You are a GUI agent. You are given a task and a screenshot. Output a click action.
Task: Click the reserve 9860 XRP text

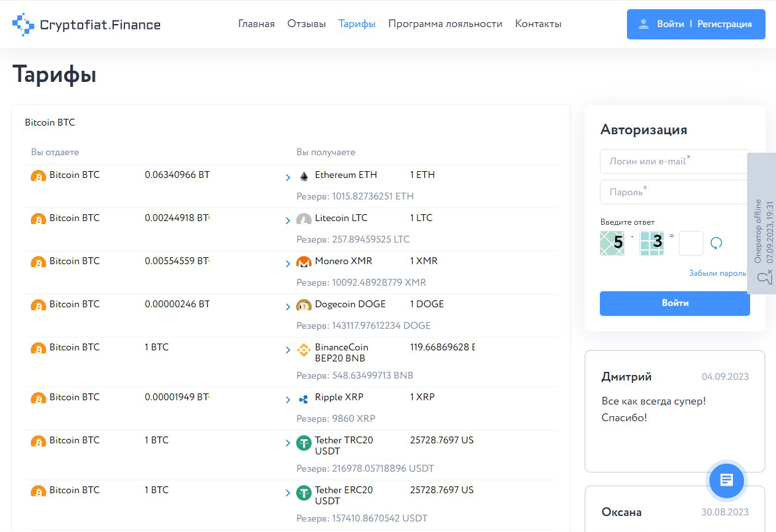click(x=336, y=419)
